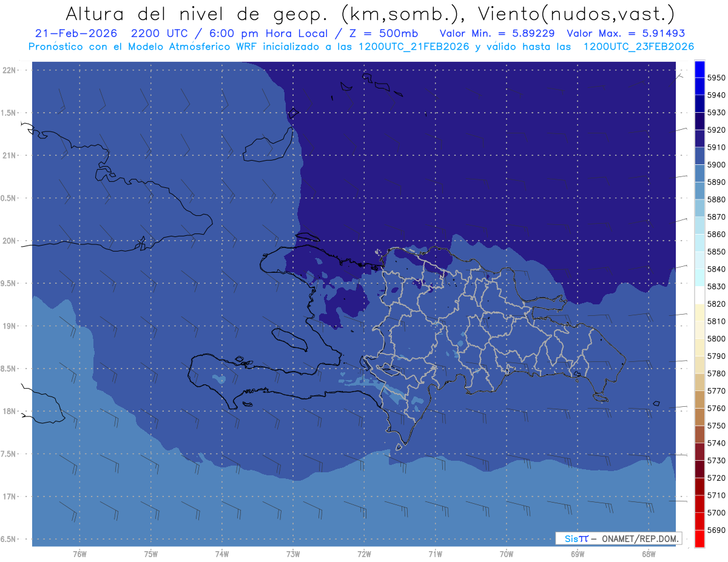Click the '1.5N' latitude axis label
Viewport: 728px width, 562px height.
(8, 113)
